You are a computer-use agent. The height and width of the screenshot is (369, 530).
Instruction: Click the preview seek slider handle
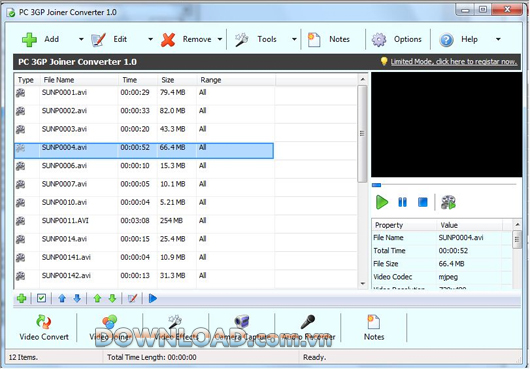[376, 185]
